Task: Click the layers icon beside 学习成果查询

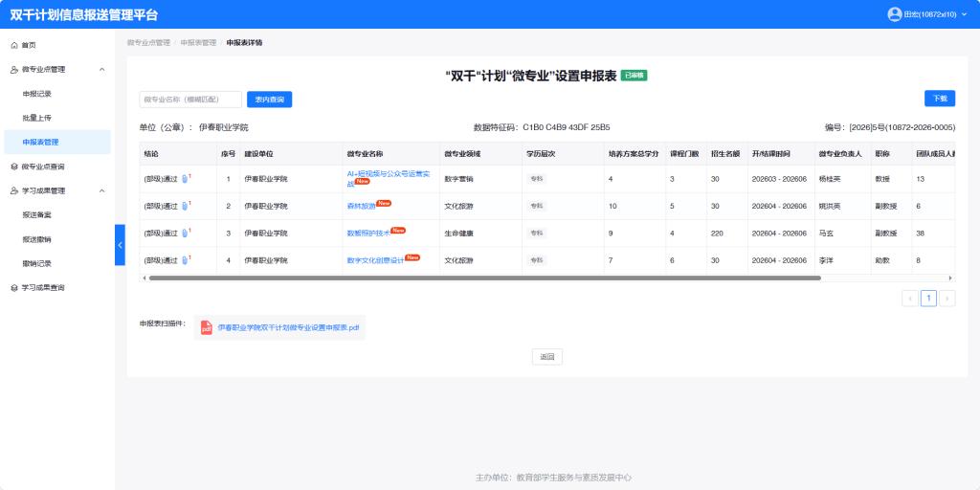Action: click(x=14, y=288)
